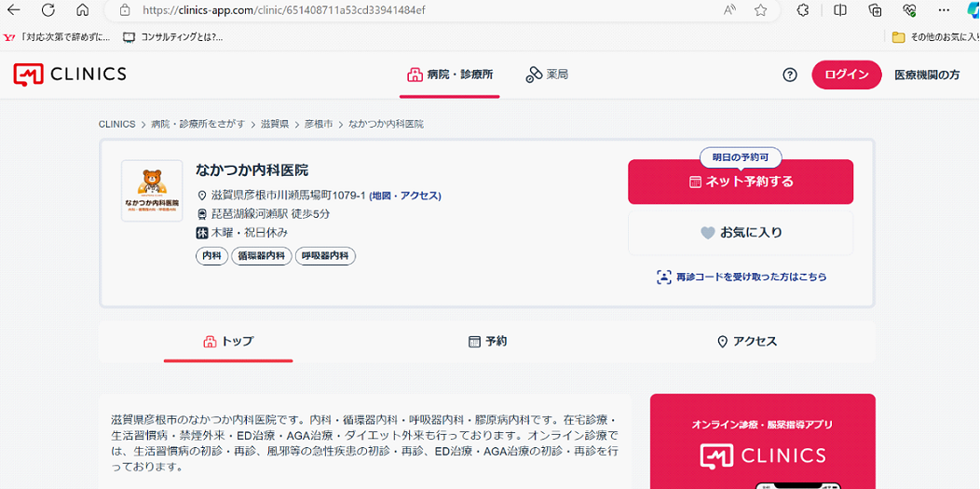Click the ログイン button
The height and width of the screenshot is (489, 980).
point(846,75)
